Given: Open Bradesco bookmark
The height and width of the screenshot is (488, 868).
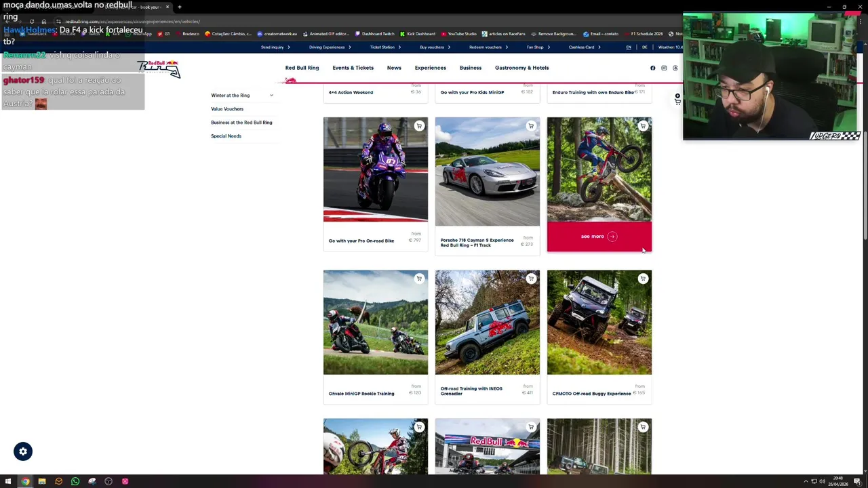Looking at the screenshot, I should pyautogui.click(x=187, y=34).
